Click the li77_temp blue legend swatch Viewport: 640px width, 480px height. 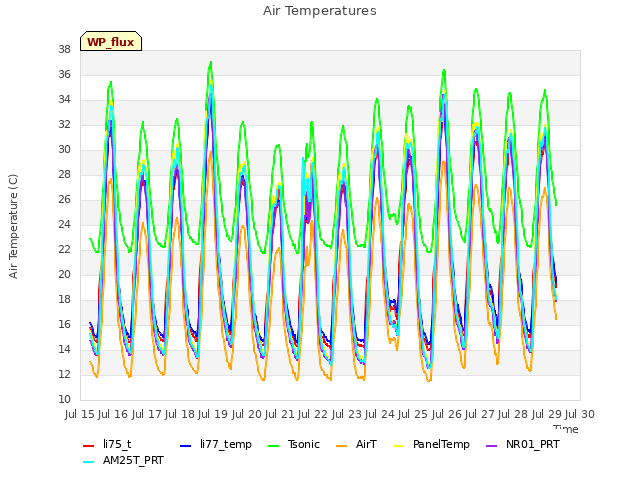click(185, 446)
